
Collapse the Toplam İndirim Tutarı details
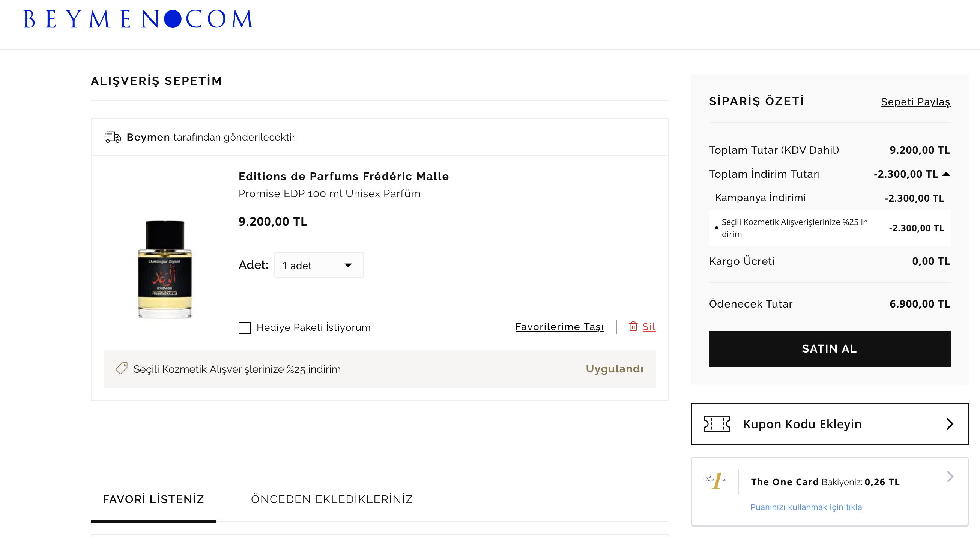click(946, 174)
